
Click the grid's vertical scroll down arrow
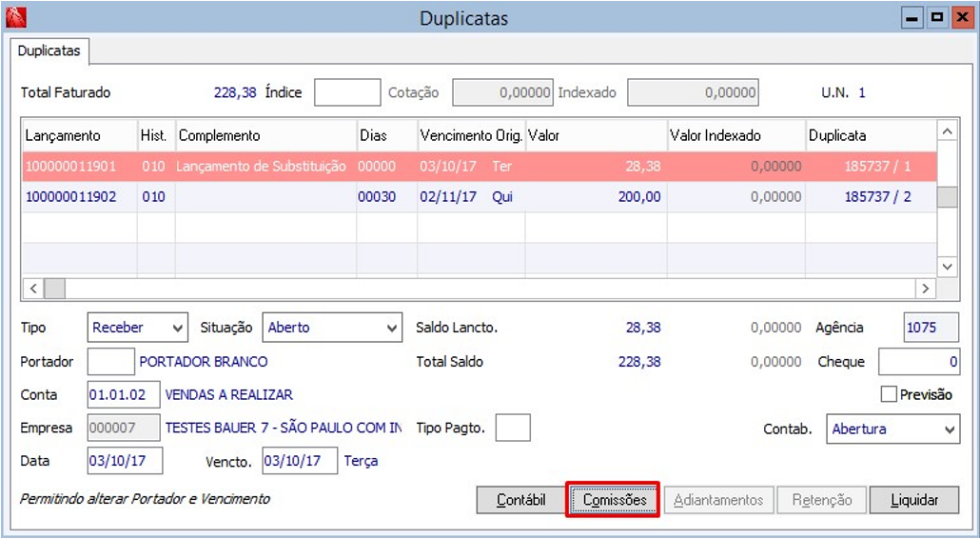948,267
